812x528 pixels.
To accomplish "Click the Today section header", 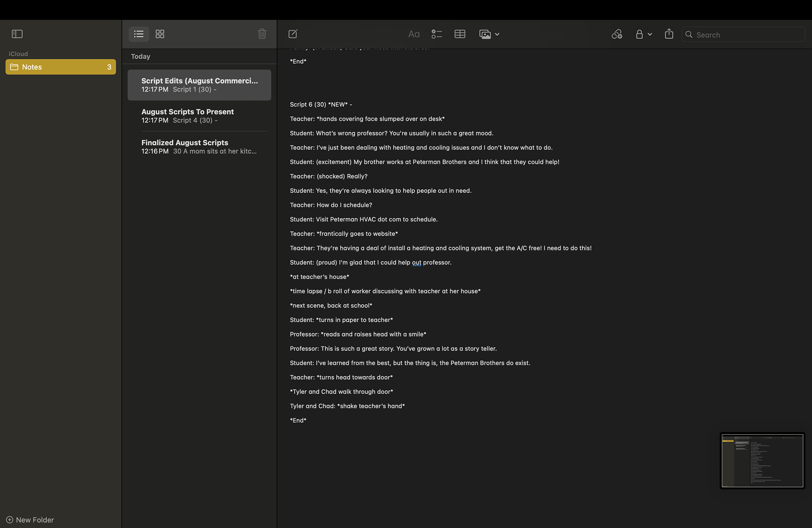I will [x=140, y=56].
